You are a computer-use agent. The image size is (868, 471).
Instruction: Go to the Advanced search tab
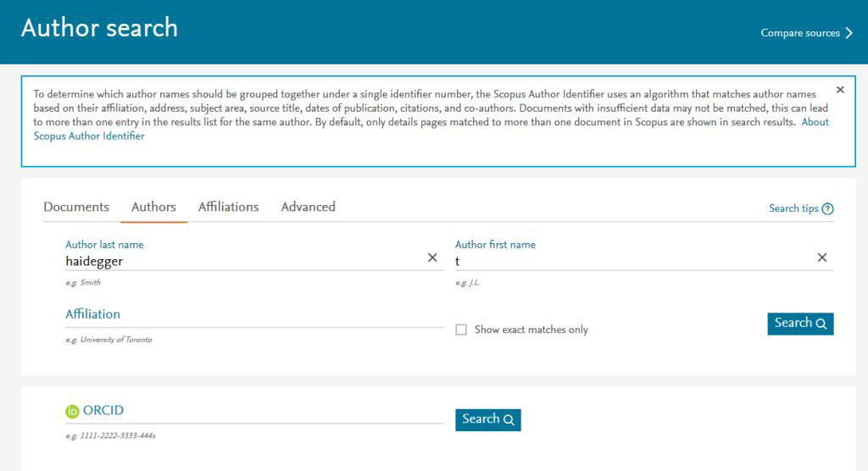point(309,207)
